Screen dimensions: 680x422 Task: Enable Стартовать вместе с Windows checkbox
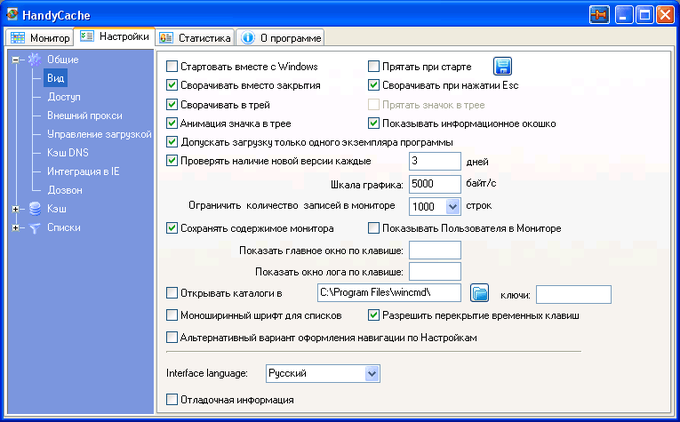coord(172,66)
